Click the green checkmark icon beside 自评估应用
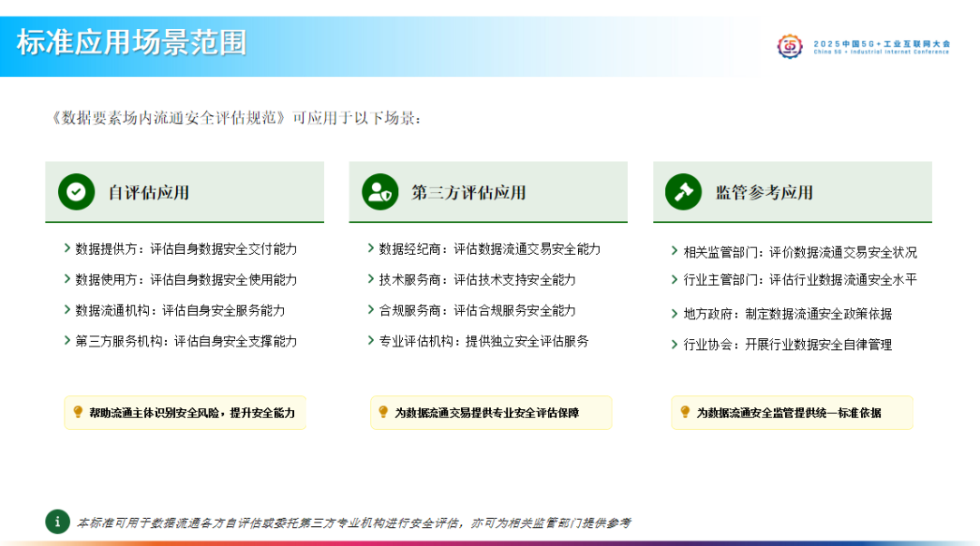 click(x=77, y=192)
